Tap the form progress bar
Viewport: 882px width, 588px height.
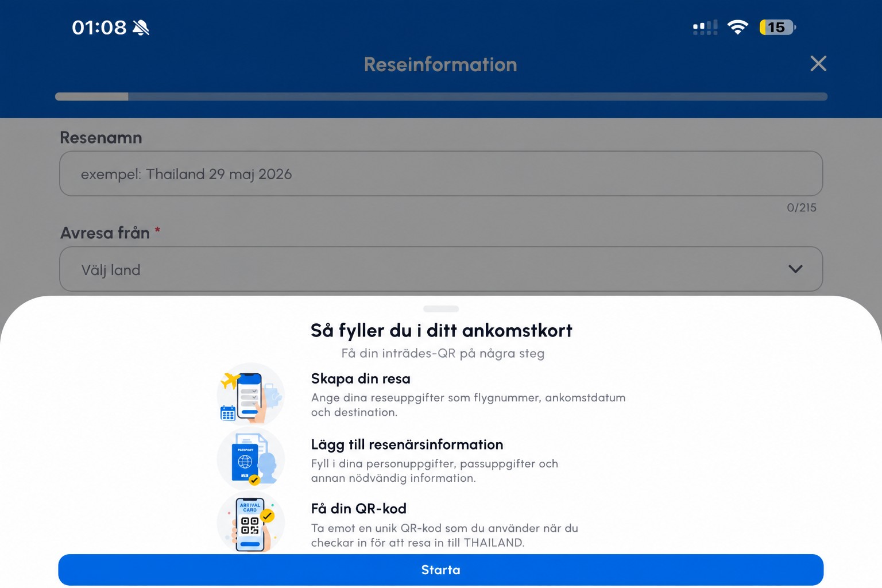(x=441, y=96)
